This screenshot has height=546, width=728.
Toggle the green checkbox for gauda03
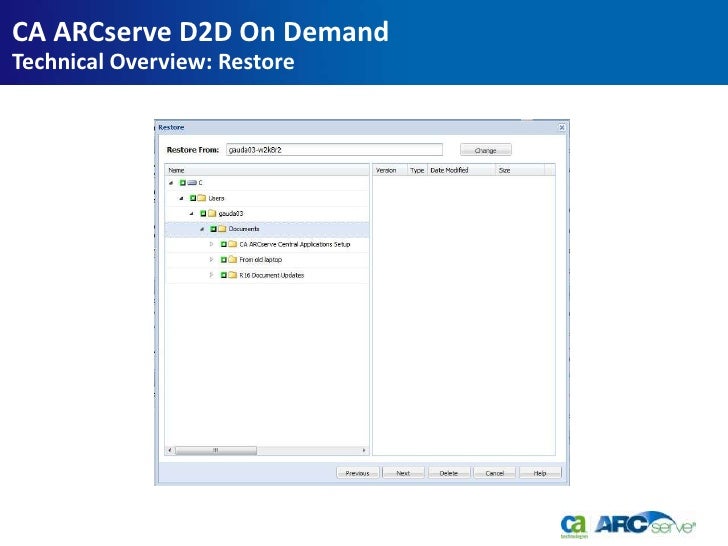pos(203,213)
